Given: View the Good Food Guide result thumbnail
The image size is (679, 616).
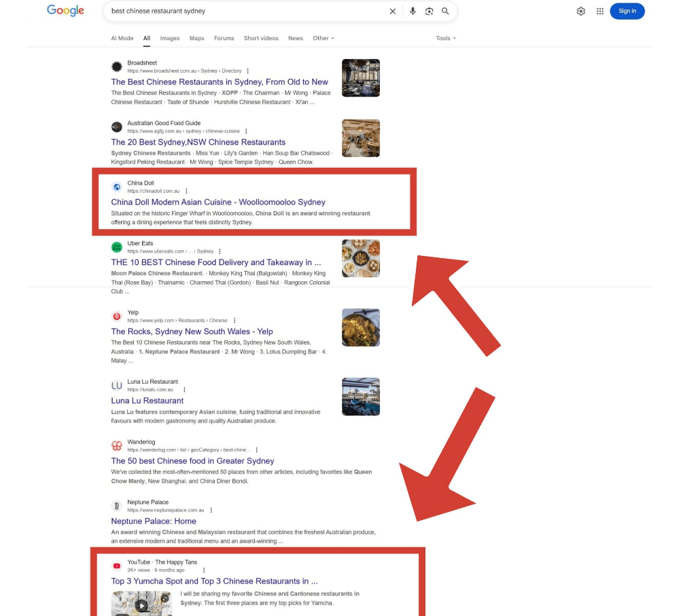Looking at the screenshot, I should point(361,138).
